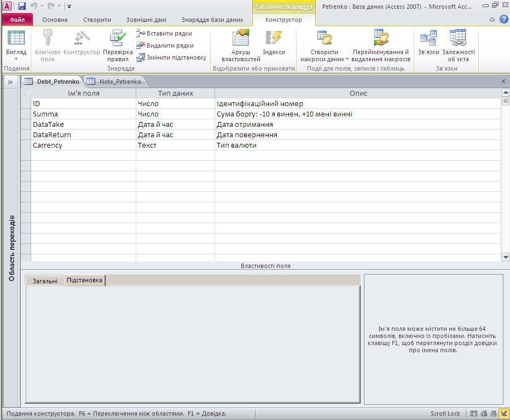Show Залежності об'єкта dependencies
This screenshot has width=510, height=420.
[458, 46]
